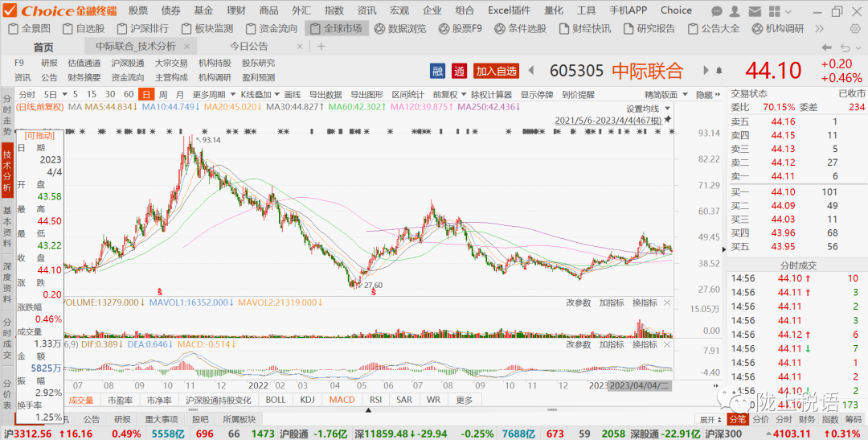868x440 pixels.
Task: Select the KDJ indicator tab
Action: tap(307, 400)
